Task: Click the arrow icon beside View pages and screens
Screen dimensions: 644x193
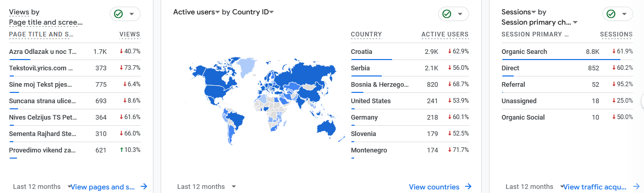Action: [x=144, y=187]
